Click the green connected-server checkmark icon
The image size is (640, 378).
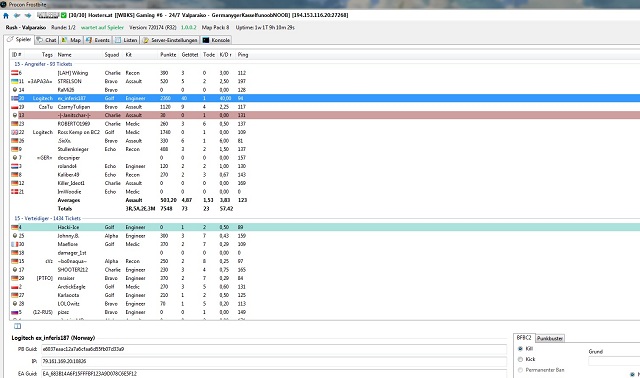(64, 15)
